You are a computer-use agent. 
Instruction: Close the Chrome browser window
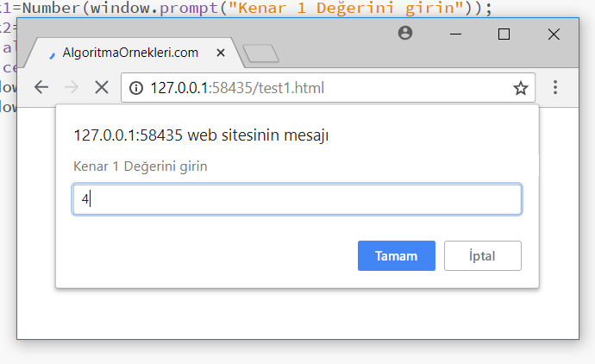[x=554, y=34]
